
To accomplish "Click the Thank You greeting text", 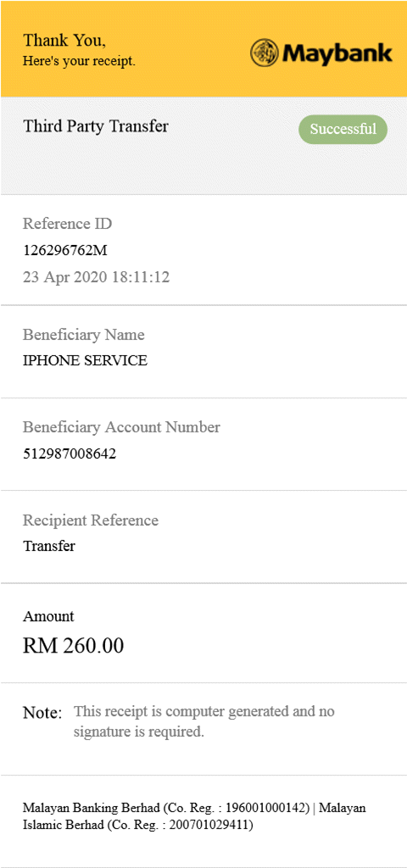I will 64,41.
